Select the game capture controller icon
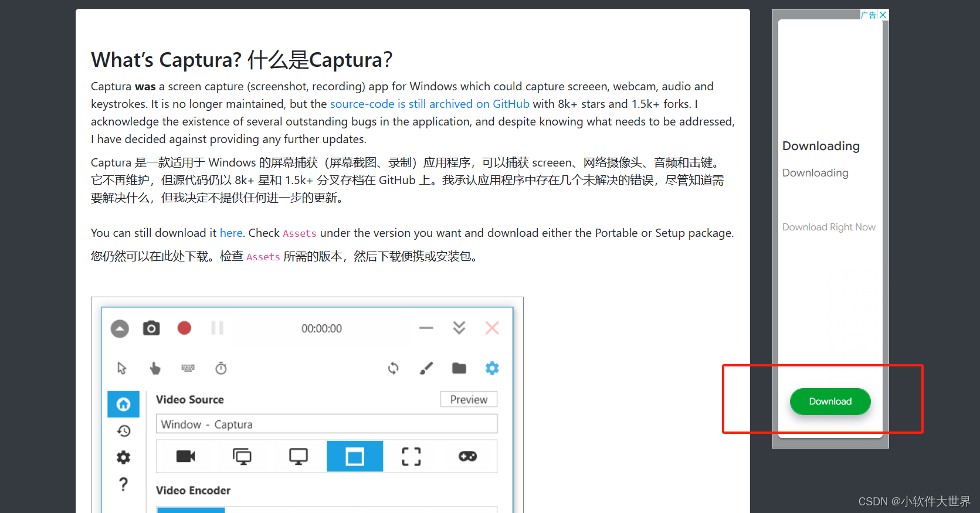Viewport: 980px width, 513px height. click(x=467, y=456)
